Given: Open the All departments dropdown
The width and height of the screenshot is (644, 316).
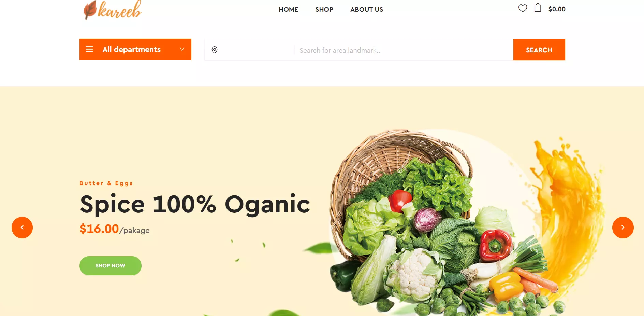Looking at the screenshot, I should tap(135, 49).
